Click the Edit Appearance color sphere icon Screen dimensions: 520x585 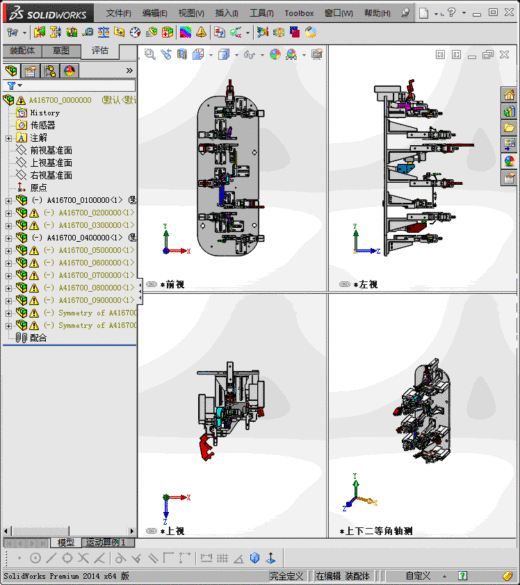[x=275, y=54]
